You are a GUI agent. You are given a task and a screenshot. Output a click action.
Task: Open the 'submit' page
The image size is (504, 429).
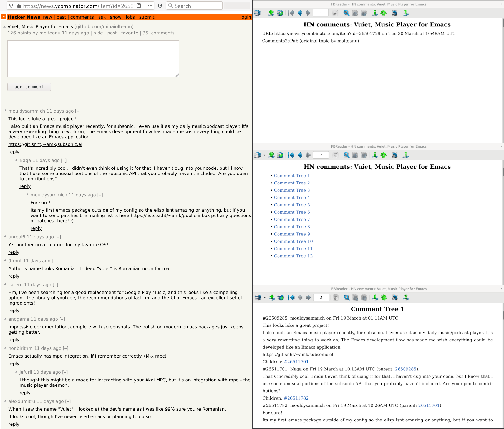click(x=147, y=17)
